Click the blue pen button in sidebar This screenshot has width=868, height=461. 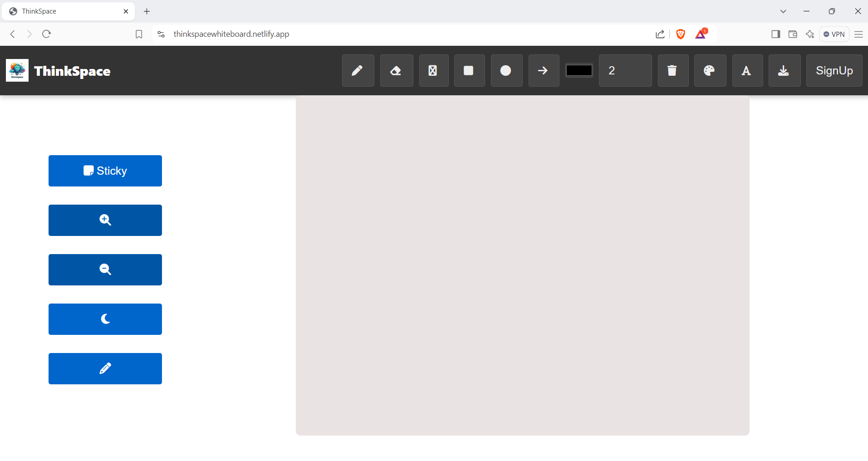point(105,368)
